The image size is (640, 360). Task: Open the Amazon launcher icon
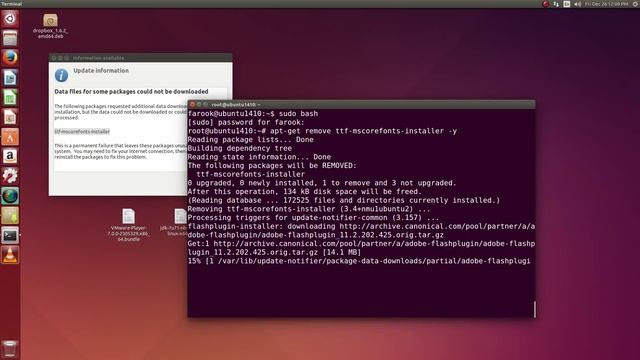pos(10,156)
